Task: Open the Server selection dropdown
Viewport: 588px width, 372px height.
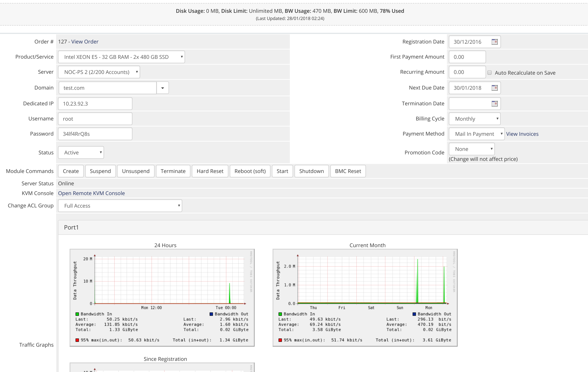Action: (99, 72)
